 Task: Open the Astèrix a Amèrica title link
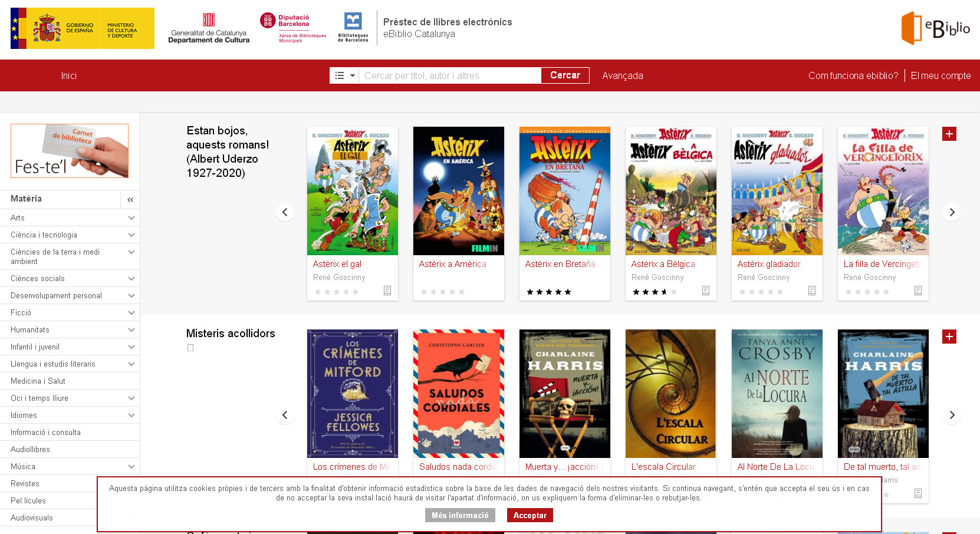[452, 264]
